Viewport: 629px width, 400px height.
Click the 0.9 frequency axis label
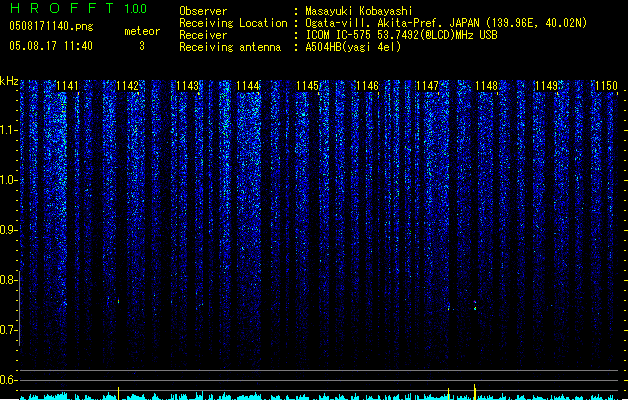[x=8, y=230]
